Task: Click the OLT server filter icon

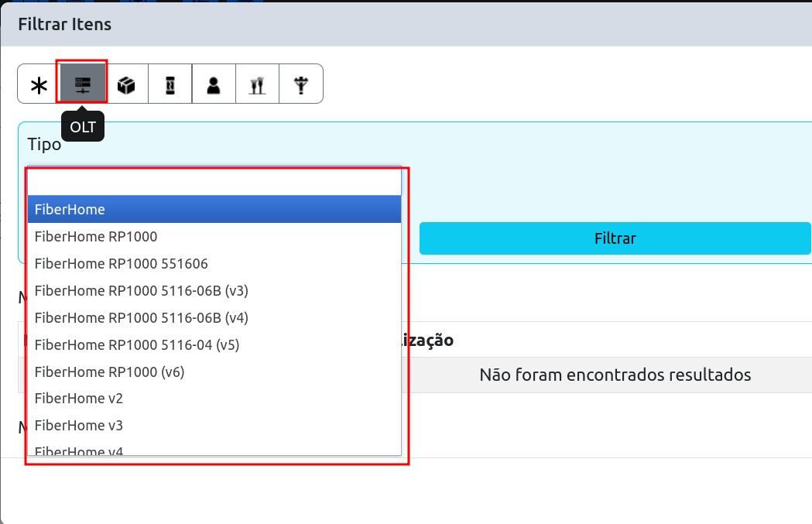Action: click(82, 84)
